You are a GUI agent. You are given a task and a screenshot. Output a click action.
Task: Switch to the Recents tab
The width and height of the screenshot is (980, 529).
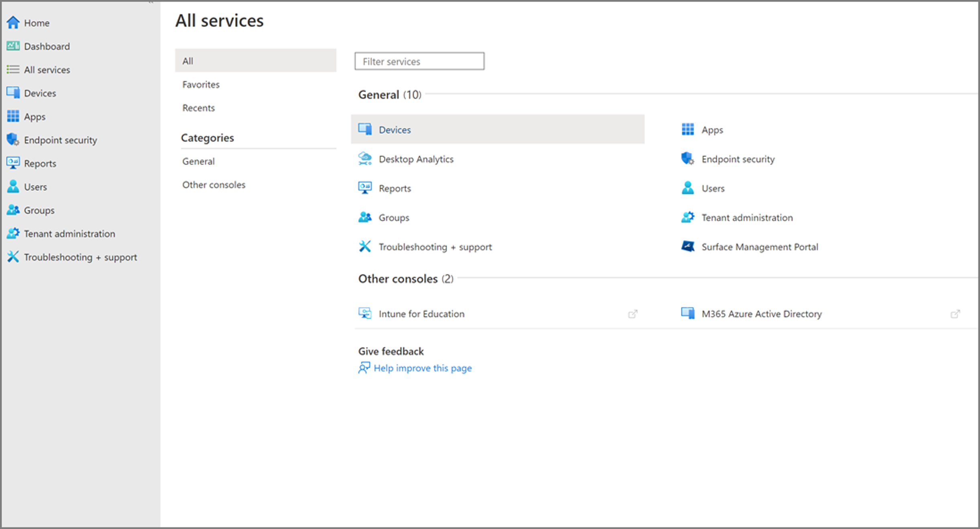[198, 108]
